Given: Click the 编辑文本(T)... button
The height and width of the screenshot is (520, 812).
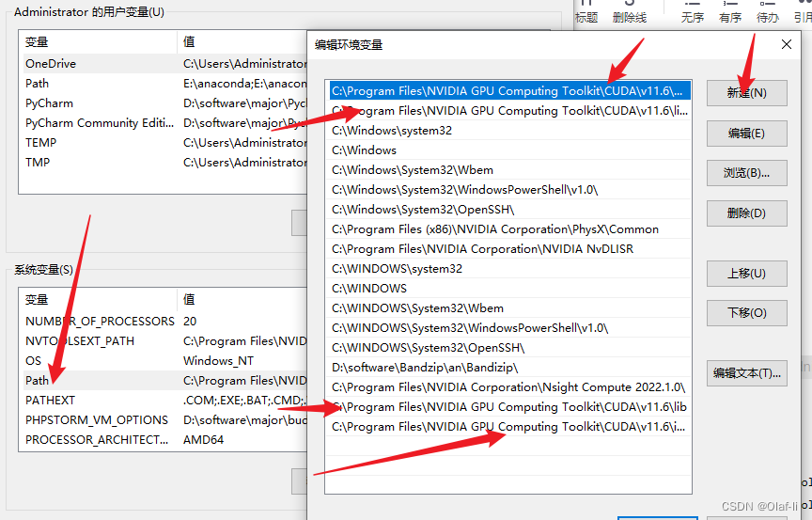Looking at the screenshot, I should pos(747,373).
